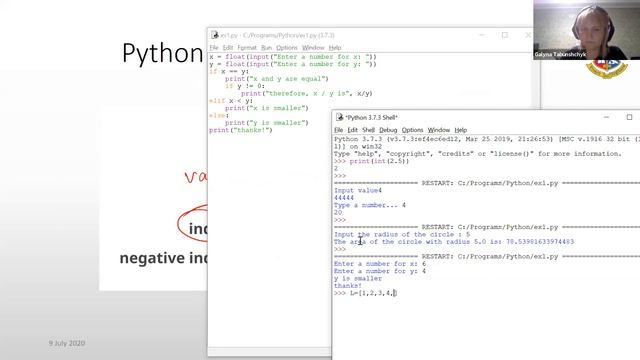
Task: Click 'Input the radius of the circle' line
Action: click(402, 234)
